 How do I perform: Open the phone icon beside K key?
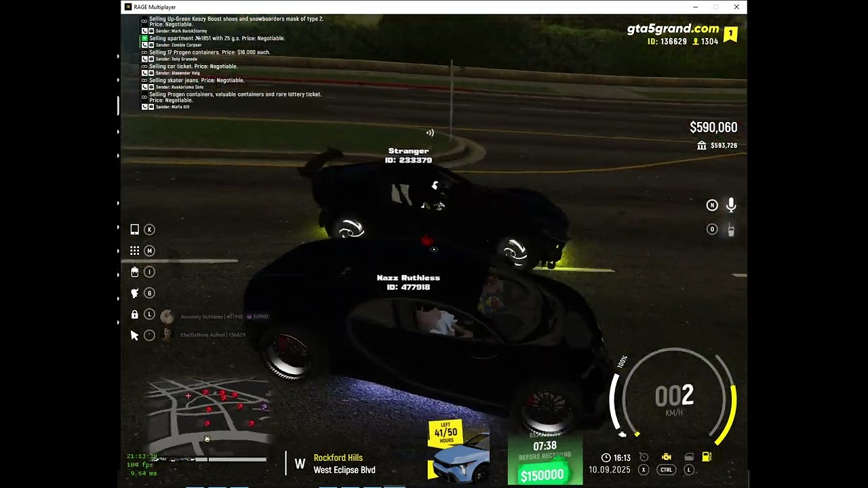click(134, 230)
